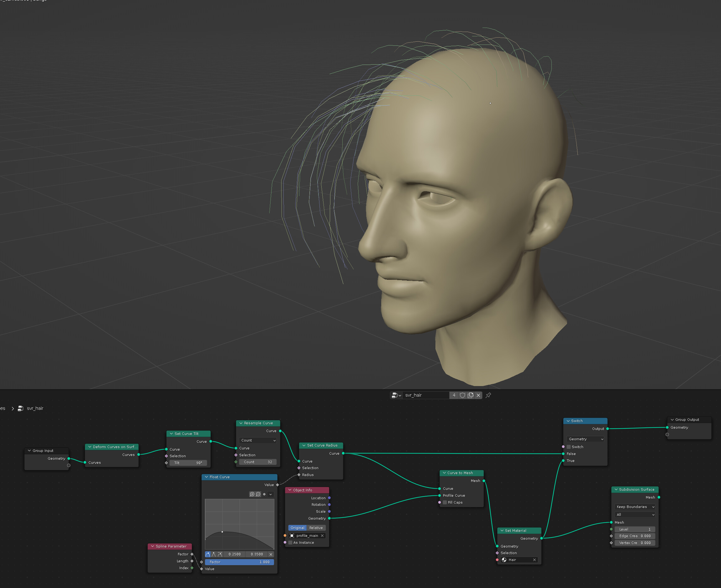This screenshot has height=588, width=721.
Task: Set curve handle to Auto
Action: pyautogui.click(x=208, y=554)
